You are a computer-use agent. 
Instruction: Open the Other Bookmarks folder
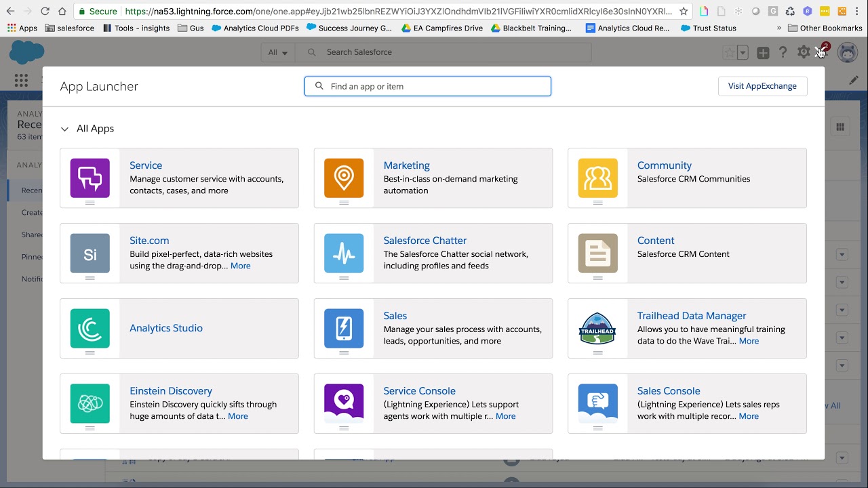(825, 28)
